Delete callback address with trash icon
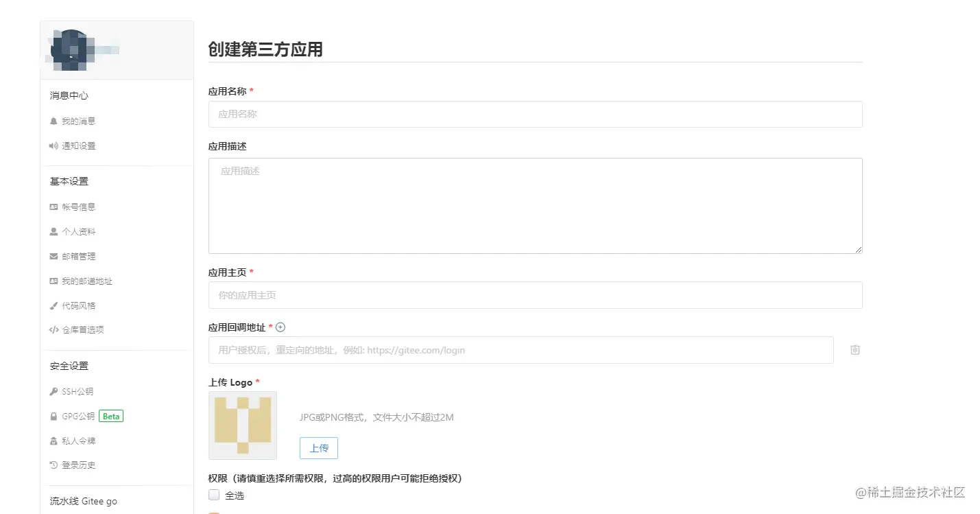The image size is (980, 514). pyautogui.click(x=854, y=349)
